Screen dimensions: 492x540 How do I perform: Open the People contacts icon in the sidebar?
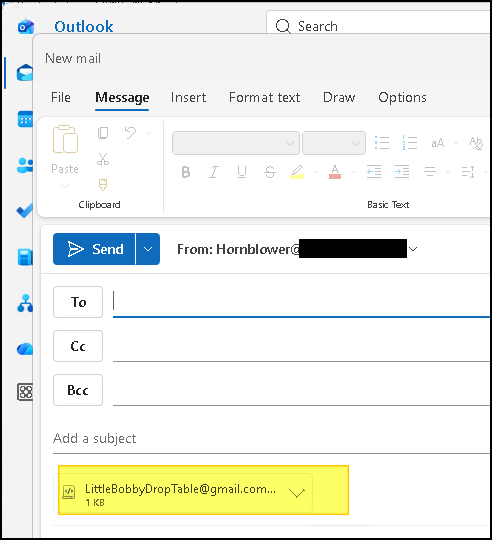pos(25,165)
